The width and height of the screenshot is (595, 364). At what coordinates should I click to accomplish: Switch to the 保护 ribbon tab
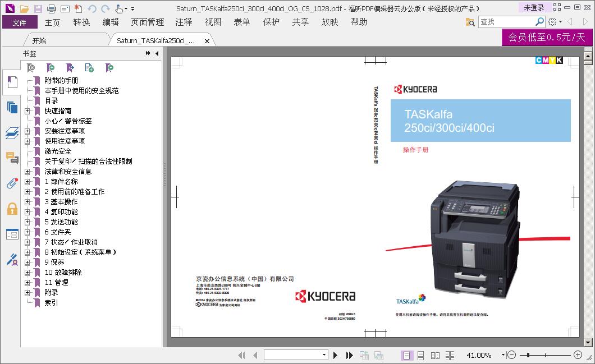[271, 22]
